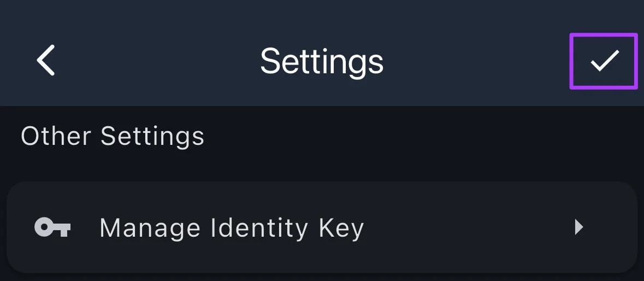Click the Settings header bar
The height and width of the screenshot is (281, 644).
pos(322,61)
